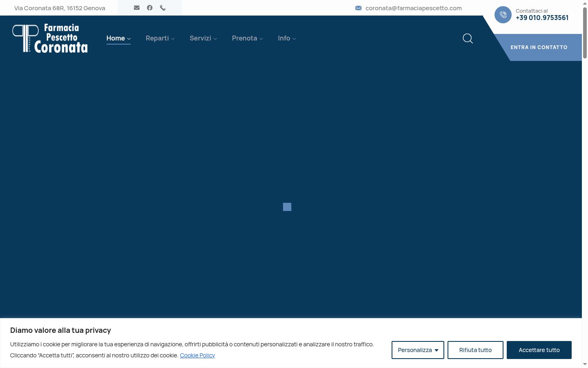Open the Facebook icon in top bar
Screen dimensions: 588x368
tap(150, 8)
